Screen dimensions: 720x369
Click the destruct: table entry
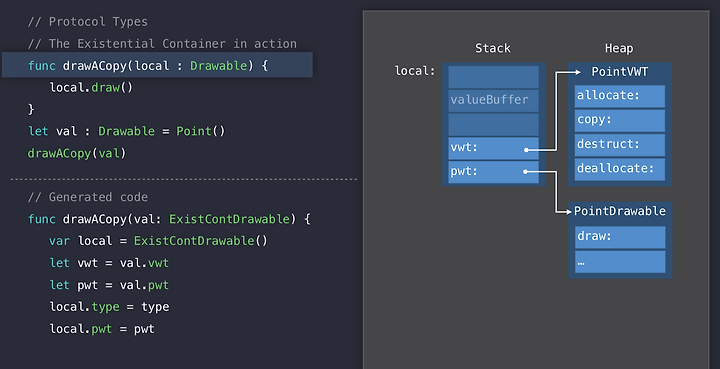pos(620,145)
